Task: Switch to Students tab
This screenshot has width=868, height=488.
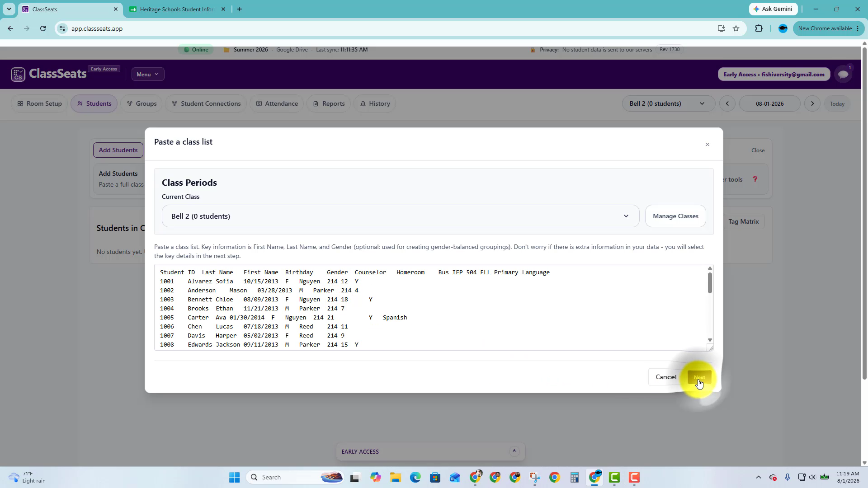Action: point(94,104)
